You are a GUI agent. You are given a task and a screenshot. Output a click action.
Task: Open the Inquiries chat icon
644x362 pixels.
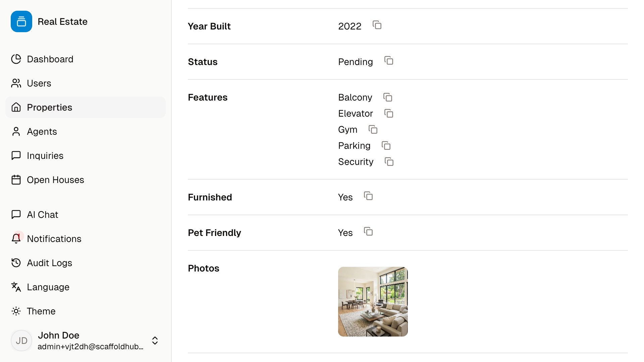[16, 156]
